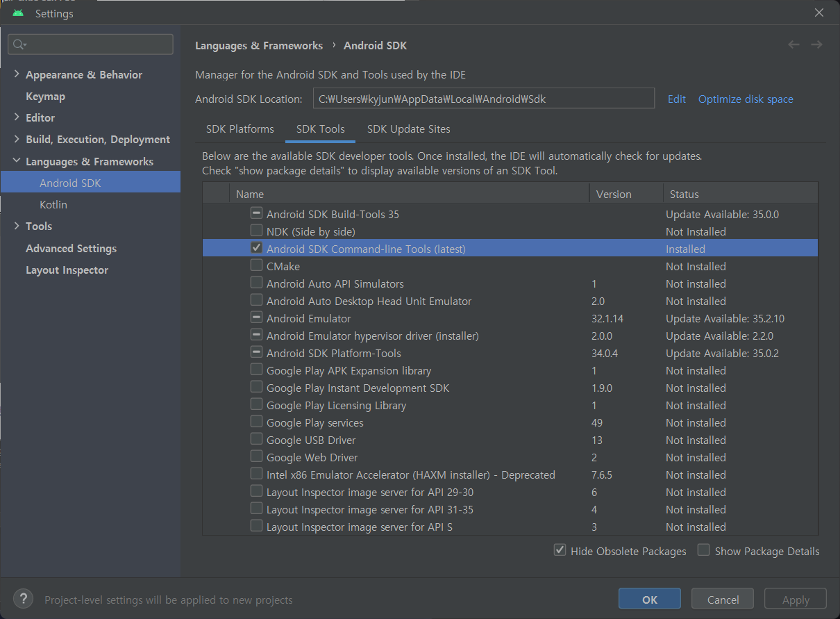
Task: Select the SDK Tools tab
Action: click(321, 129)
